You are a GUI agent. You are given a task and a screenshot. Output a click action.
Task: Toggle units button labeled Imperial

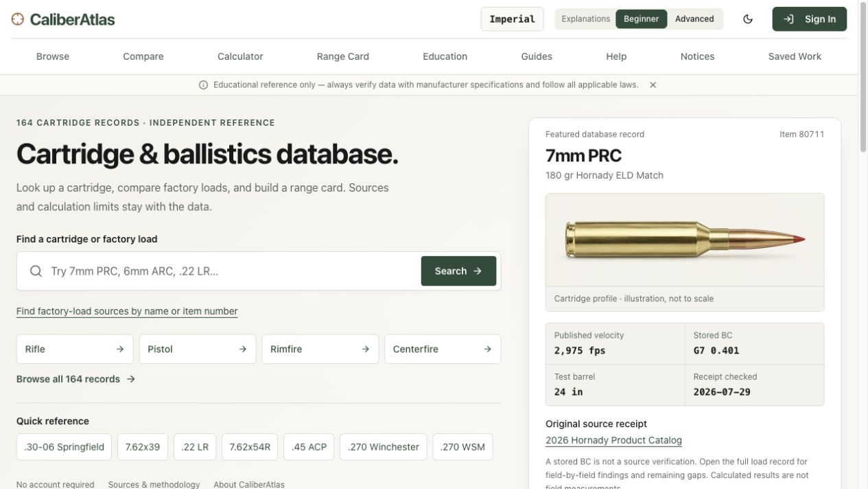(512, 19)
